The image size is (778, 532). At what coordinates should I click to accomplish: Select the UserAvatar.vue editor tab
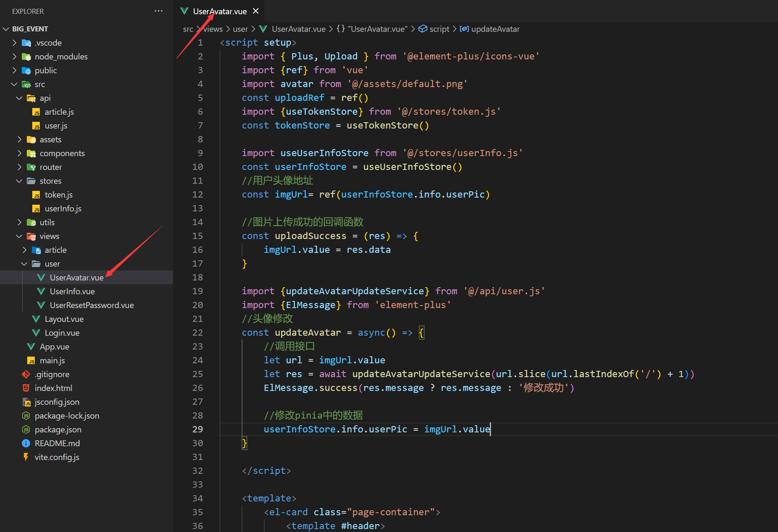pyautogui.click(x=220, y=11)
